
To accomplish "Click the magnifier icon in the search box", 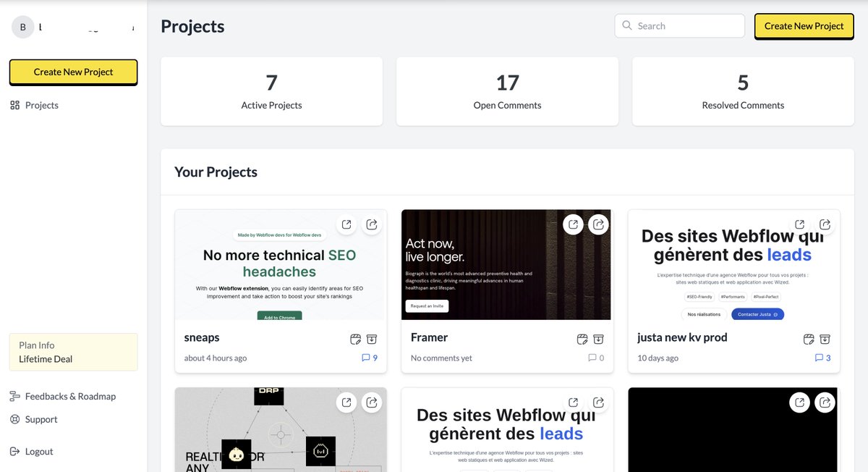I will (626, 25).
